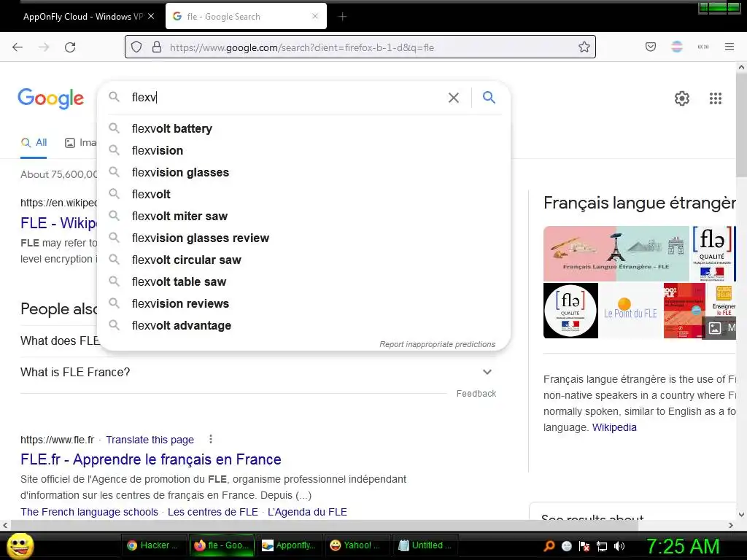Open three-dot menu beside fle.fr result

(x=211, y=439)
